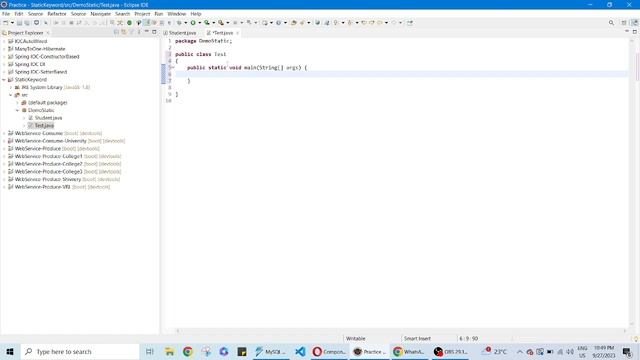Click the Coverage run icon in toolbar
The height and width of the screenshot is (360, 640).
pos(207,23)
